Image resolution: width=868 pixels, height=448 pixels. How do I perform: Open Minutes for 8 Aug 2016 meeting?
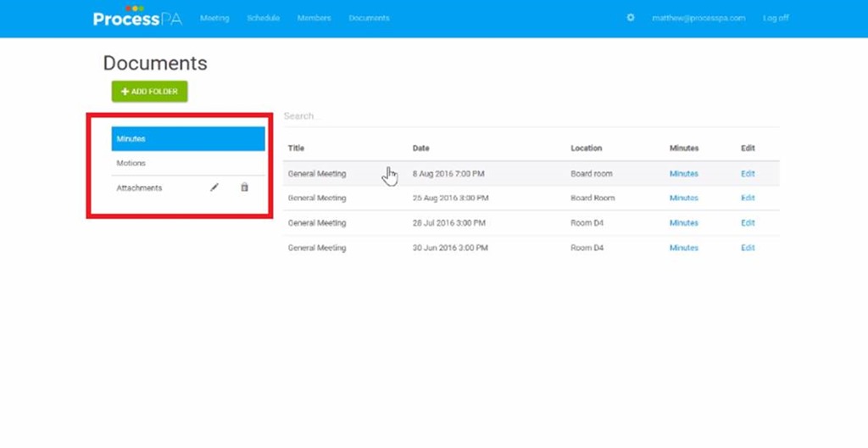(x=683, y=174)
